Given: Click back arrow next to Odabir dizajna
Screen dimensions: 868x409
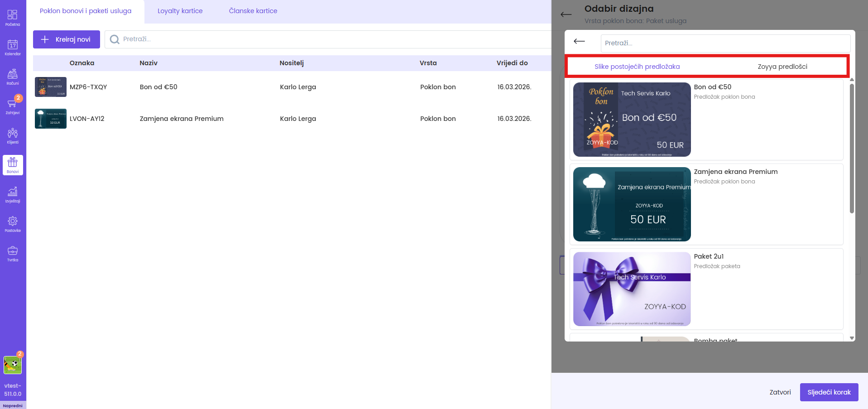Looking at the screenshot, I should 566,14.
